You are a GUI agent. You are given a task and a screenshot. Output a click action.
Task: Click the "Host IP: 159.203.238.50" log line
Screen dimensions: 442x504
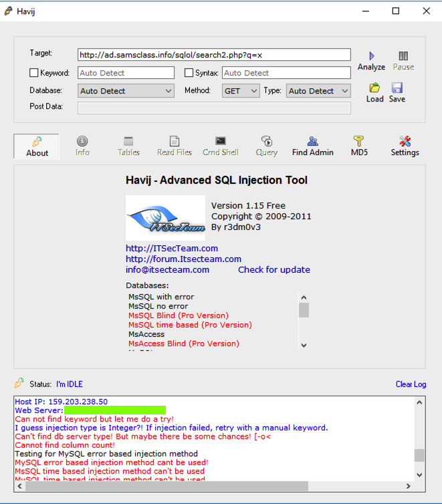(61, 402)
